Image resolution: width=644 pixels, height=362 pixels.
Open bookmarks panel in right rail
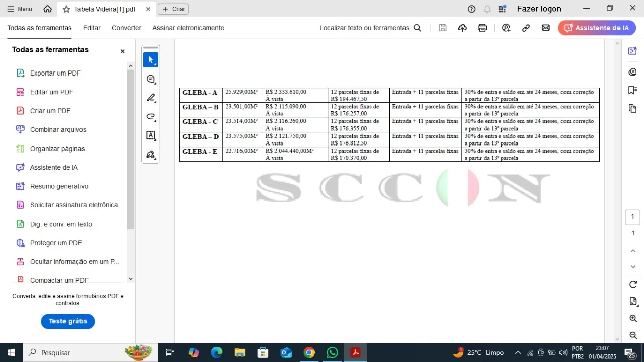(633, 90)
